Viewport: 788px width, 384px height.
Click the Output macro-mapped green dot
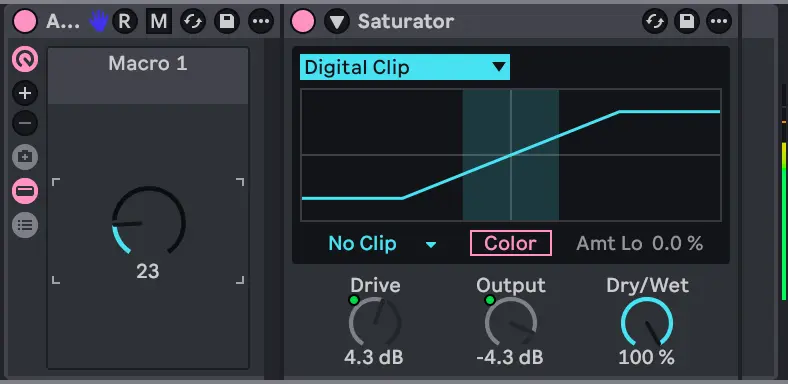coord(490,300)
